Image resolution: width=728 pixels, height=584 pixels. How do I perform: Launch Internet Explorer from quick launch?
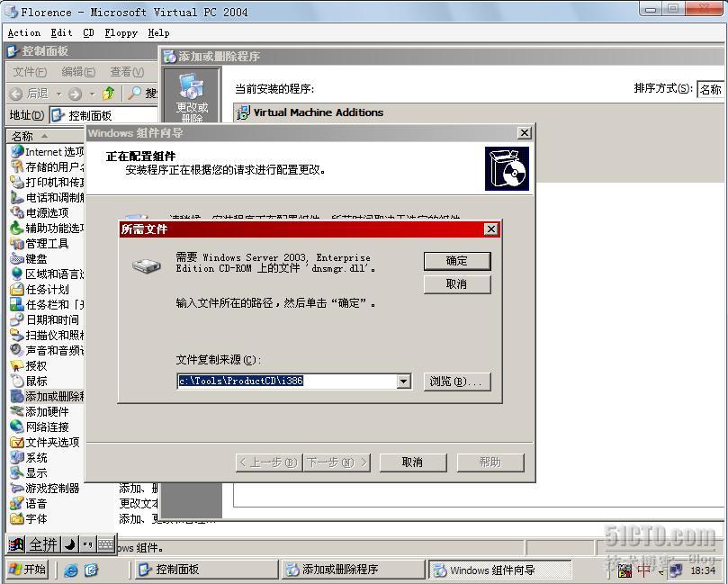(71, 570)
